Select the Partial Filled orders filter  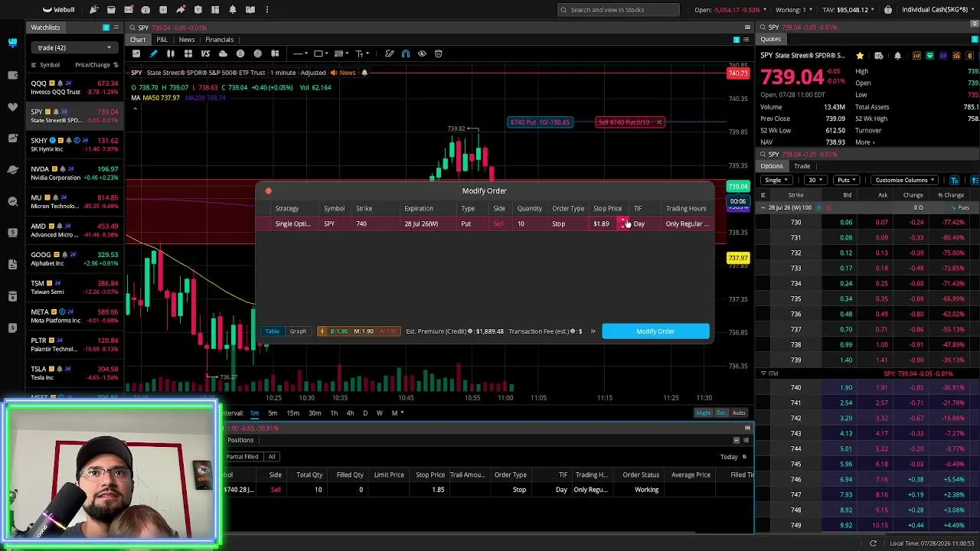(242, 457)
